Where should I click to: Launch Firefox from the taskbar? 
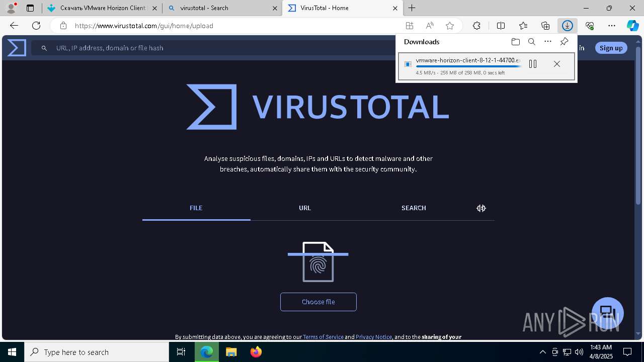coord(256,352)
